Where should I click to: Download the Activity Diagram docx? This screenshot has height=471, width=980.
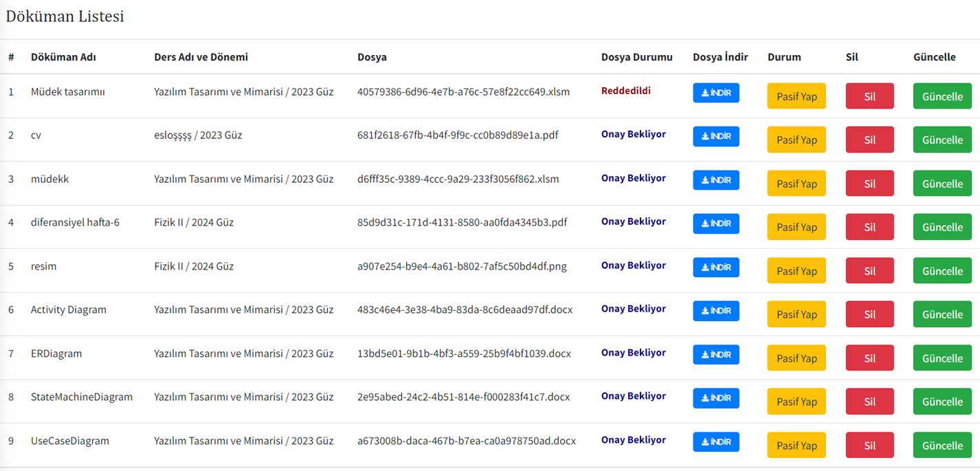[715, 311]
